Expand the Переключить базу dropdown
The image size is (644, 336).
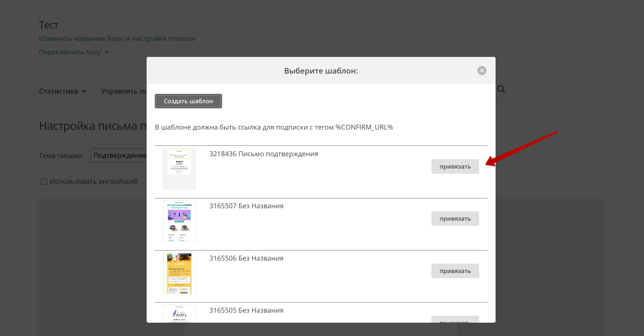tap(73, 52)
